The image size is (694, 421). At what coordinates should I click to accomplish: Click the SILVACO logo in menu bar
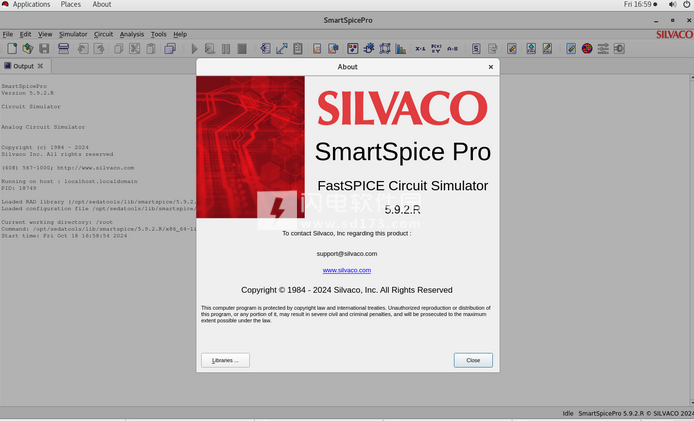[x=675, y=35]
